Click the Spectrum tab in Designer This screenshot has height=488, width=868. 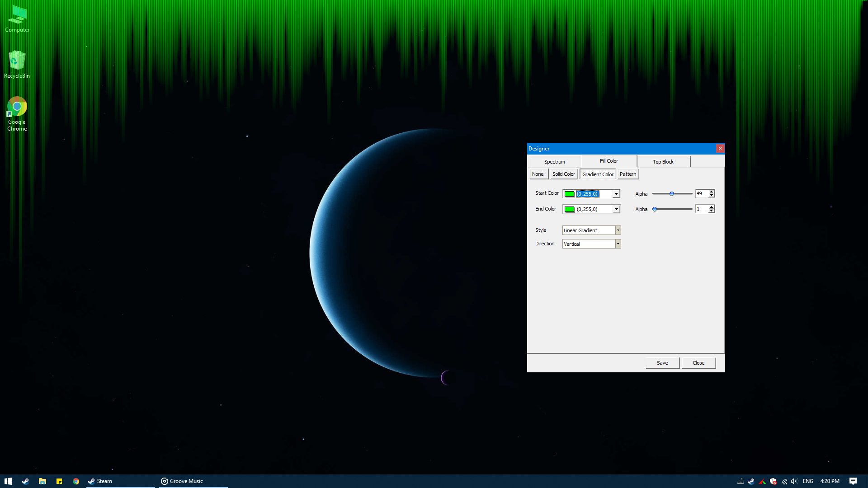pos(554,161)
